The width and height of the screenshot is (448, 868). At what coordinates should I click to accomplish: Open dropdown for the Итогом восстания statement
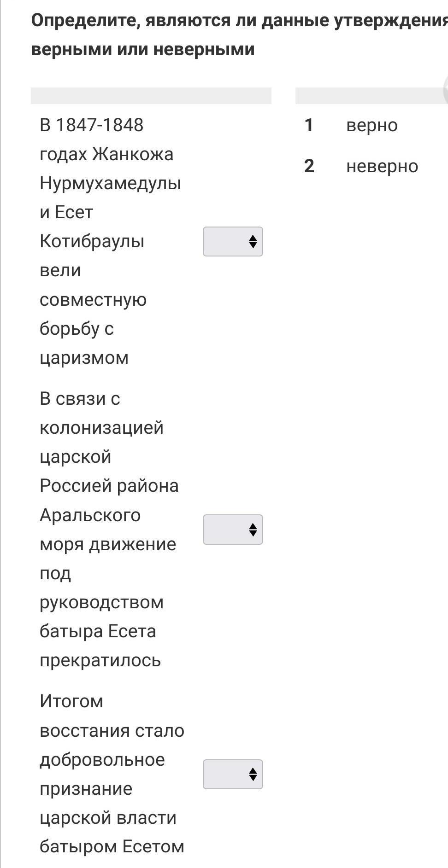point(233,774)
